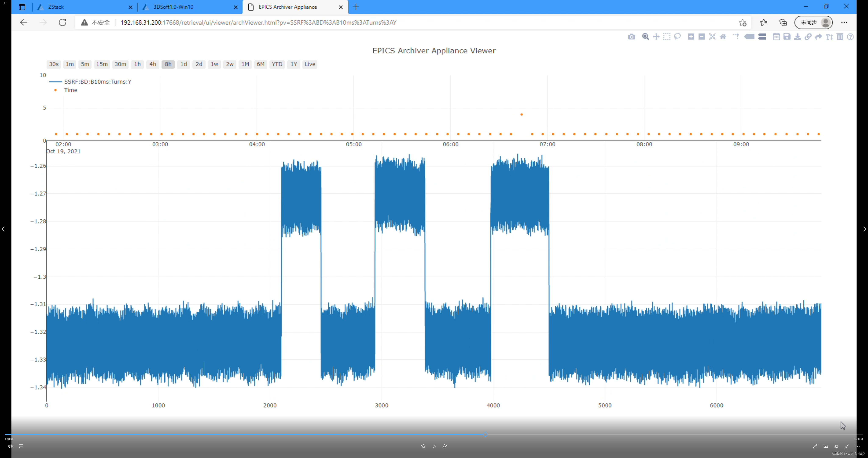
Task: Choose the Lasso Select tool
Action: [677, 37]
